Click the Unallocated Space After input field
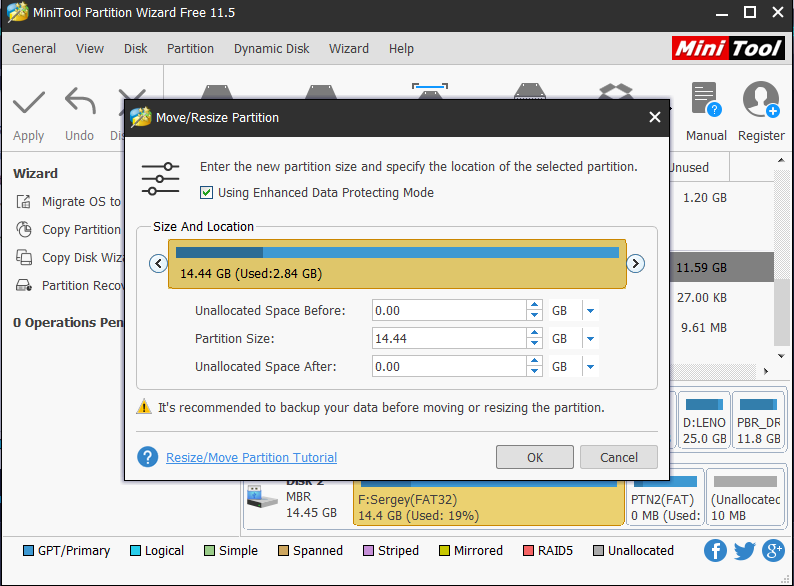794x586 pixels. coord(449,367)
